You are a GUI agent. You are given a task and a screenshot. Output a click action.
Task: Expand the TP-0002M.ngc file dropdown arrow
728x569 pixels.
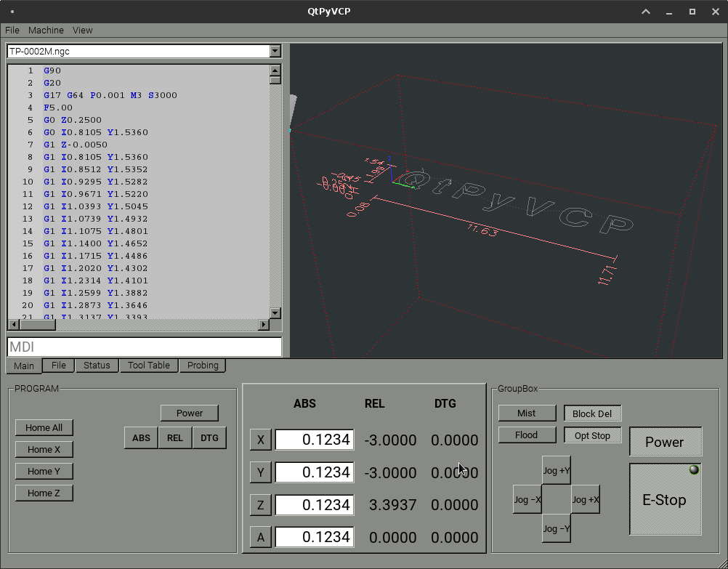(x=275, y=51)
